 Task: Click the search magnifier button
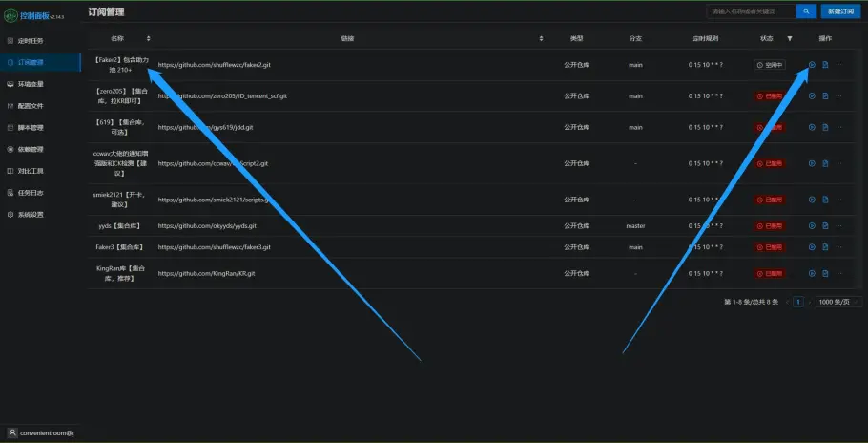tap(806, 11)
